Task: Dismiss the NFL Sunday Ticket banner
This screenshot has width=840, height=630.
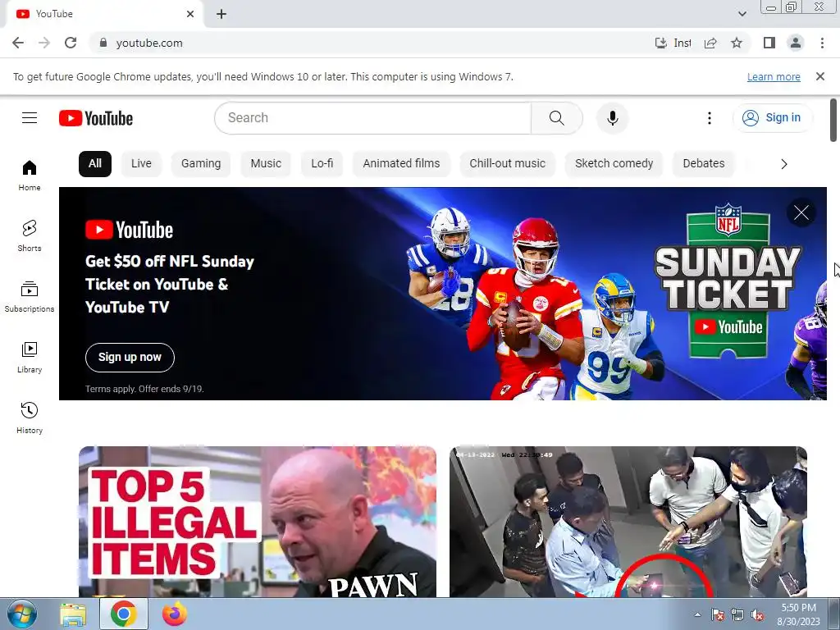Action: 801,212
